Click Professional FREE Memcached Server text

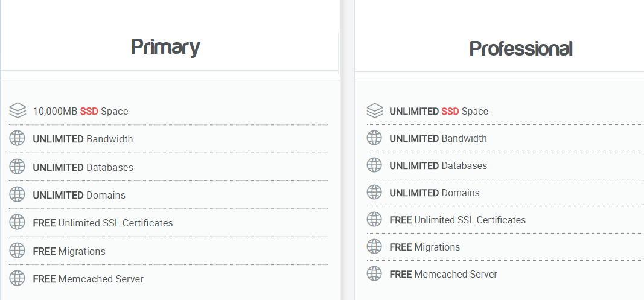pyautogui.click(x=443, y=275)
